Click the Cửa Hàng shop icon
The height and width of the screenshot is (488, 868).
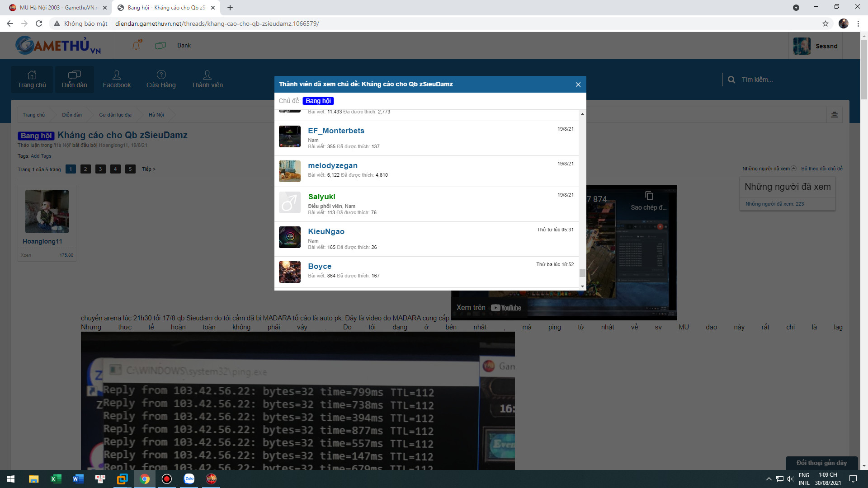(161, 75)
